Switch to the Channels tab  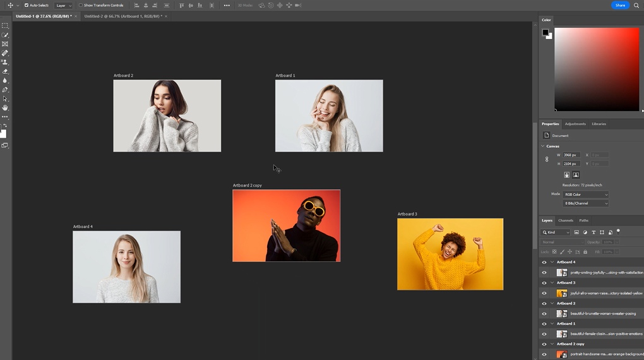click(x=565, y=220)
